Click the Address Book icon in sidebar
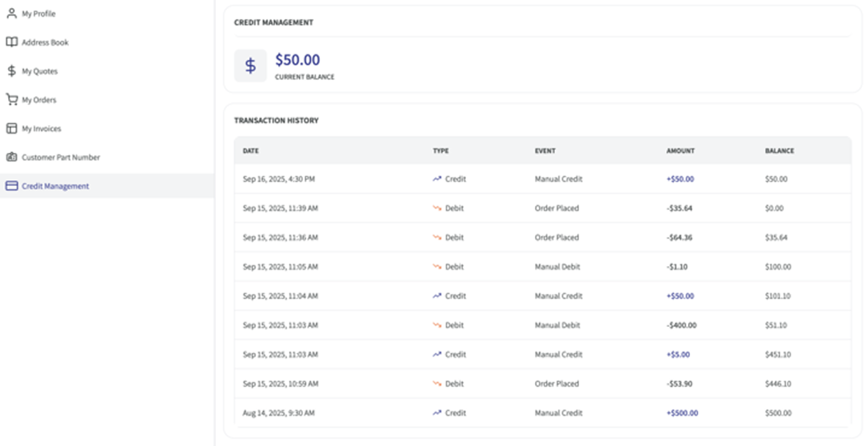This screenshot has height=446, width=868. click(x=11, y=43)
